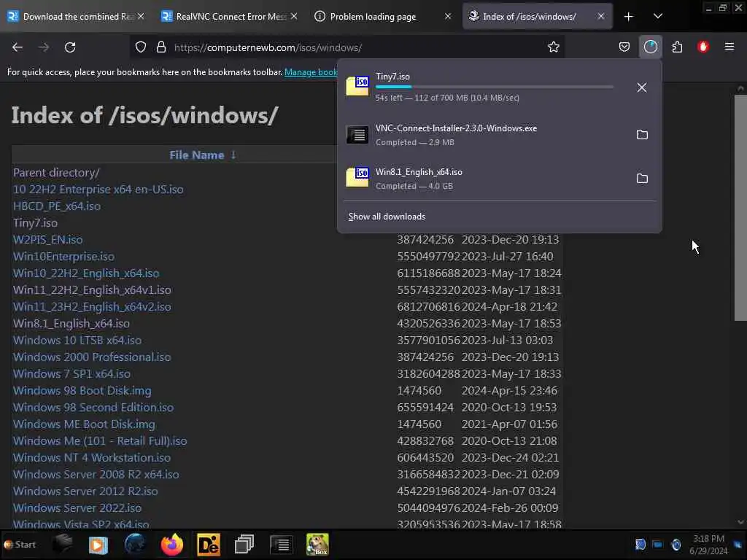This screenshot has height=560, width=747.
Task: Cancel the Tiny7.iso download
Action: [642, 87]
